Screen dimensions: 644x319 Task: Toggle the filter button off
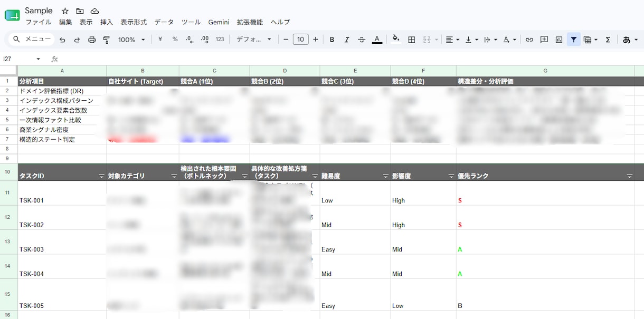[574, 40]
